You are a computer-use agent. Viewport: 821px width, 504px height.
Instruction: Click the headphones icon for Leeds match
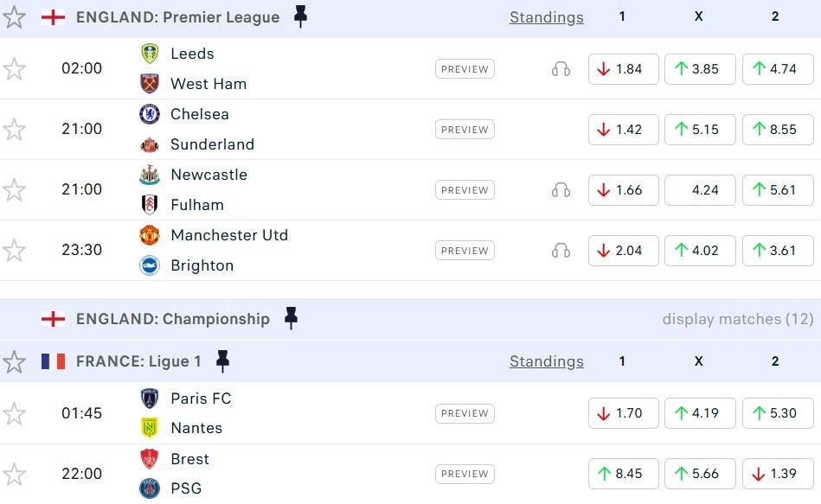[x=561, y=69]
